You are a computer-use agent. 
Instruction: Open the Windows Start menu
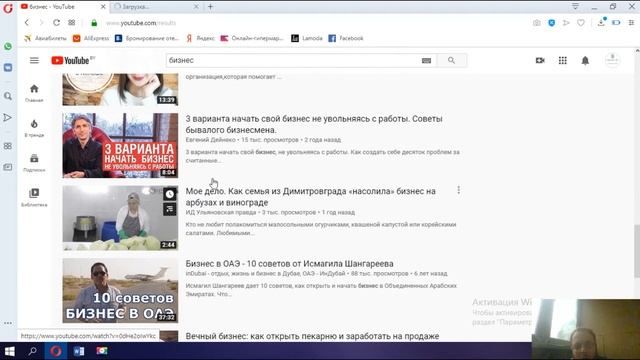pyautogui.click(x=9, y=351)
